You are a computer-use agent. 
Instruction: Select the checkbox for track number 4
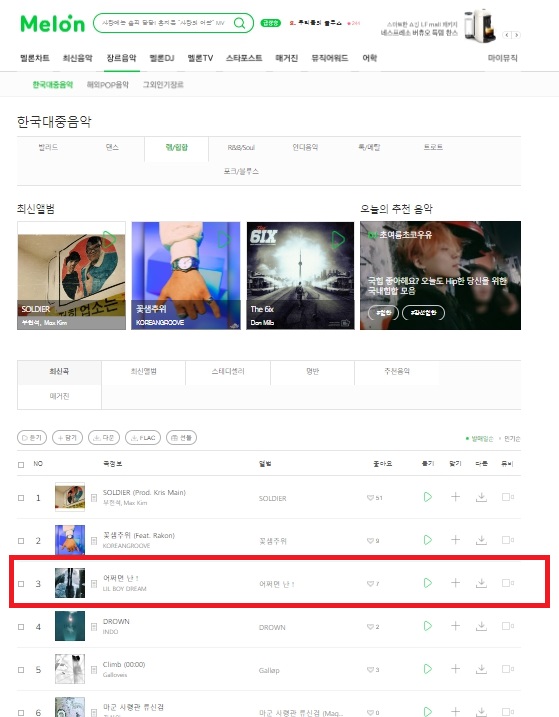click(21, 627)
